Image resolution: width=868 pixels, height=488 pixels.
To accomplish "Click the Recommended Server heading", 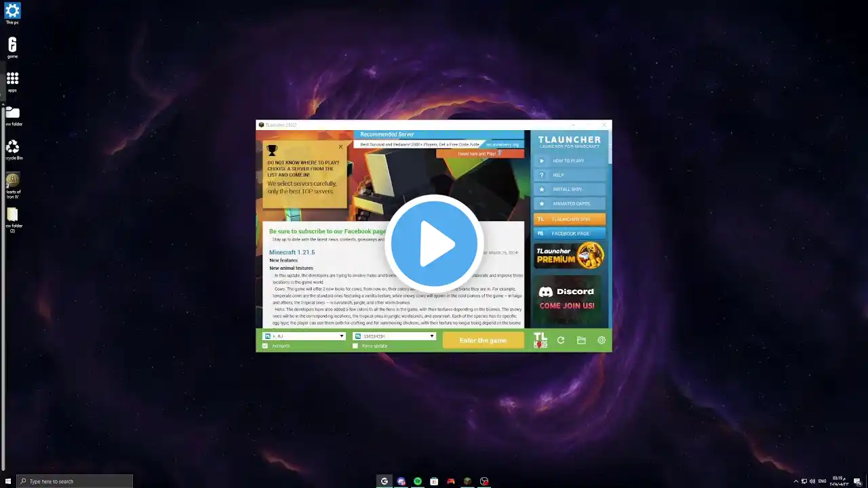I will pyautogui.click(x=387, y=134).
